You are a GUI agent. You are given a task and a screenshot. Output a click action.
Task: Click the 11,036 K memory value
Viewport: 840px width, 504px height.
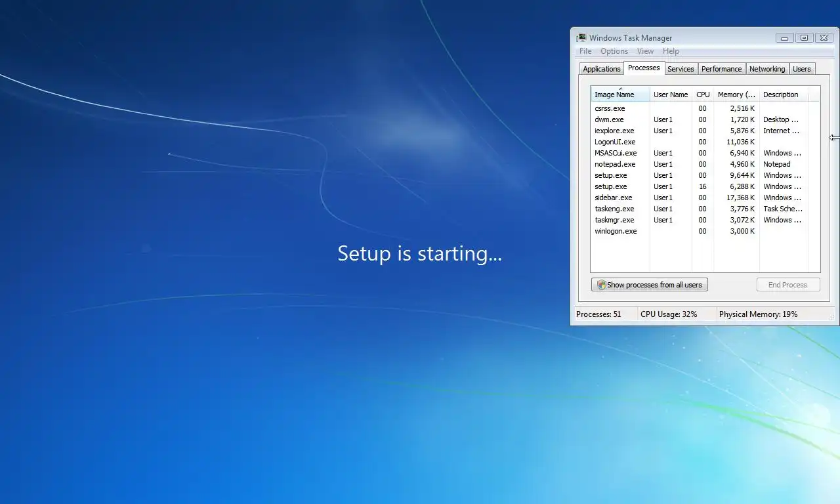(740, 142)
